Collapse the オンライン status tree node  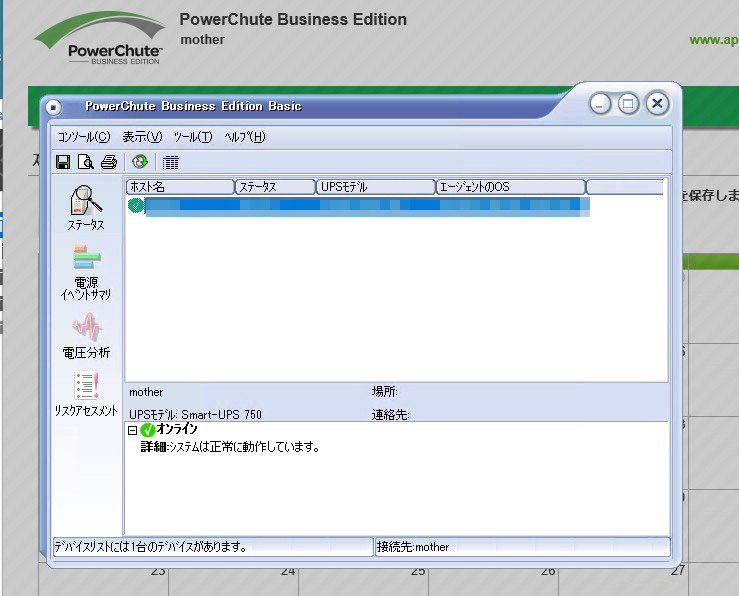132,430
